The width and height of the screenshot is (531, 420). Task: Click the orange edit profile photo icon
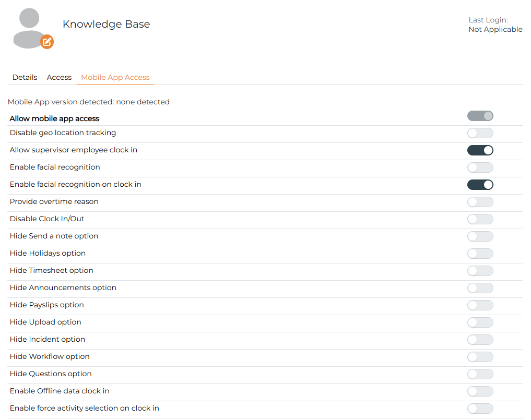47,42
